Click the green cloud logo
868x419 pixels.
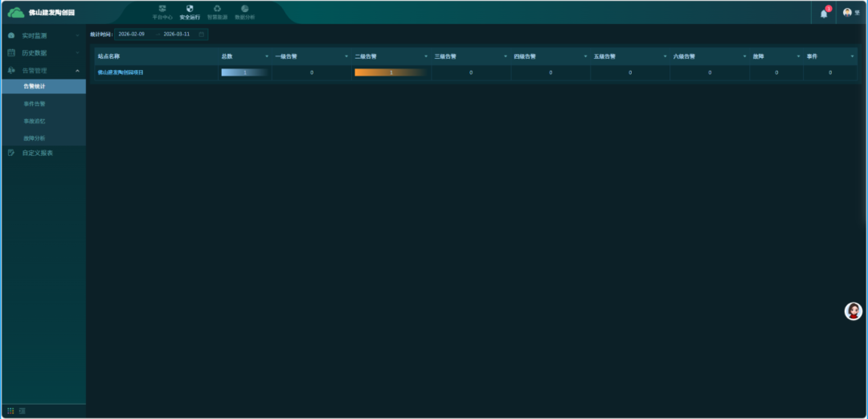tap(16, 12)
